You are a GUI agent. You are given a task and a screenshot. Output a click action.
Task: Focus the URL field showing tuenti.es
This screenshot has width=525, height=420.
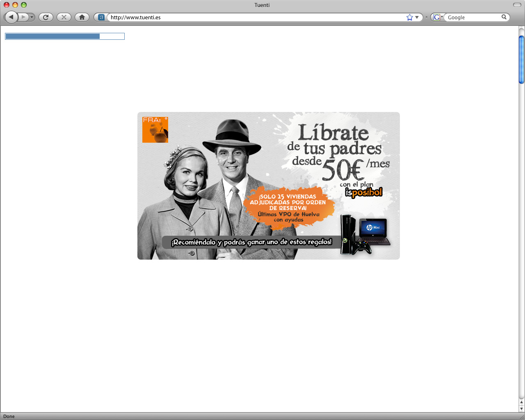(x=256, y=17)
